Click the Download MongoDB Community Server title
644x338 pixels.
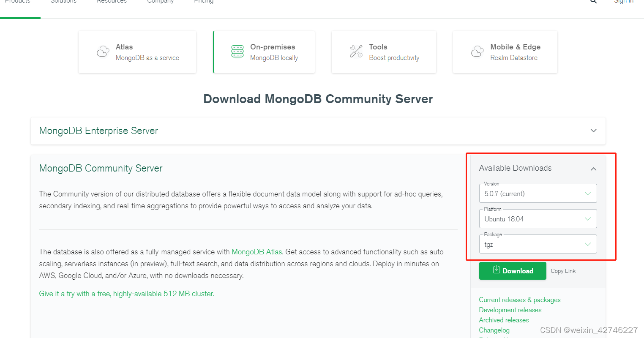coord(318,99)
